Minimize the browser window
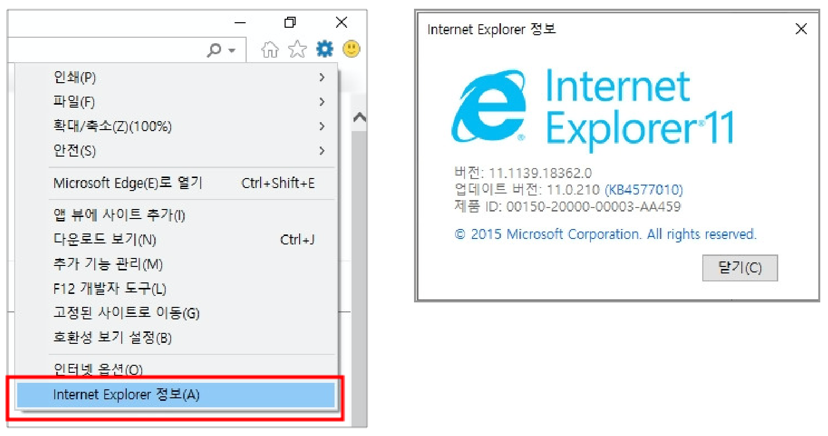This screenshot has width=828, height=436. pyautogui.click(x=240, y=23)
